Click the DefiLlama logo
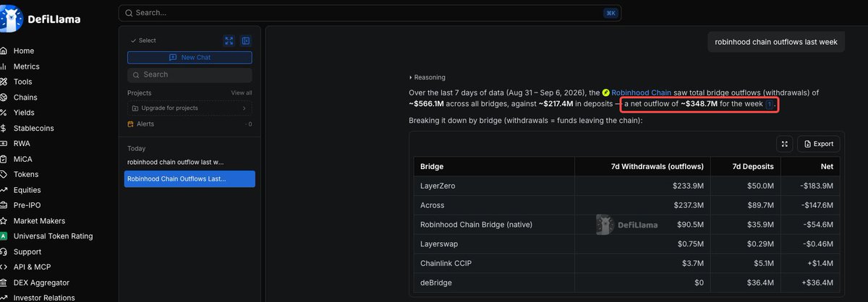 coord(41,19)
